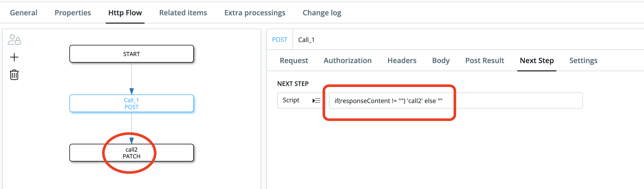
Task: Select the Headers tab
Action: [402, 60]
